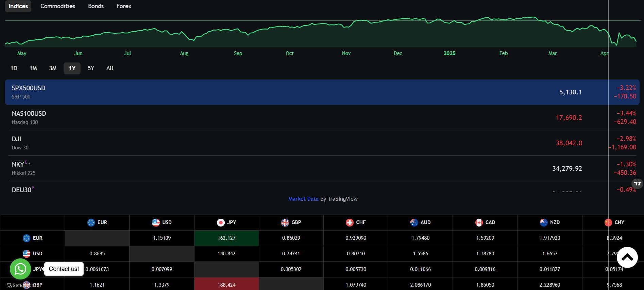The image size is (644, 290).
Task: Click the 2025 label on chart axis
Action: (450, 53)
